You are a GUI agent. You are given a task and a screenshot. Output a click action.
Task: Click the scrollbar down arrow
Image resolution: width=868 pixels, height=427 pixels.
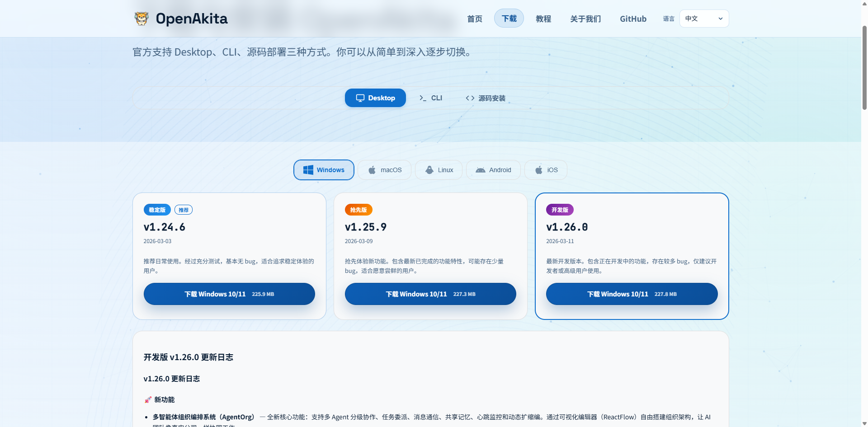(x=864, y=423)
